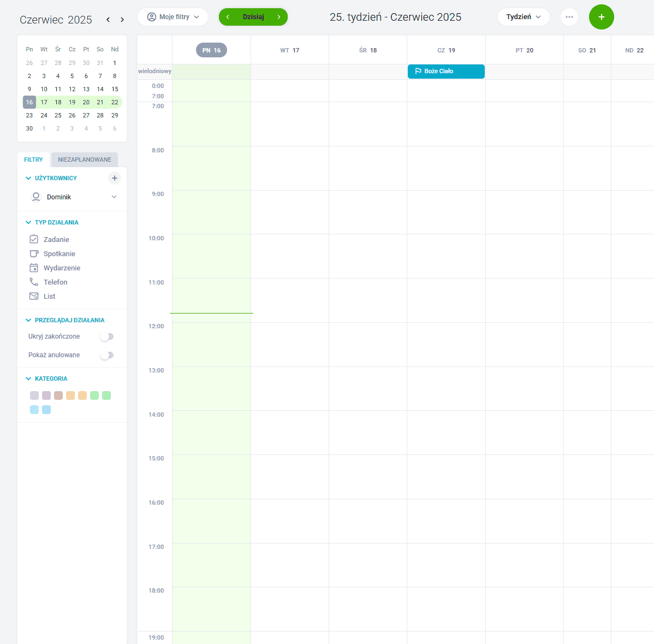Open the three-dots more options menu

pos(569,17)
